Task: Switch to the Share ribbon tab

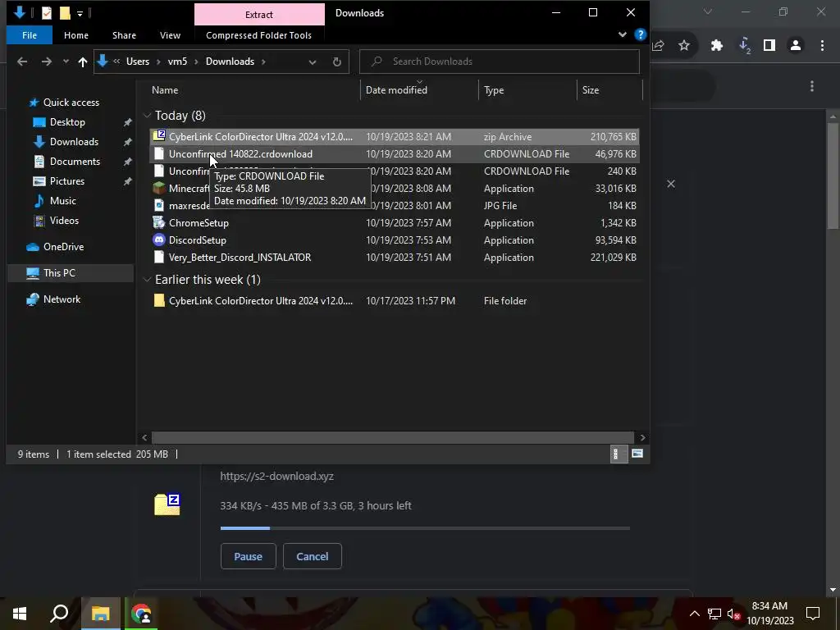Action: pos(124,35)
